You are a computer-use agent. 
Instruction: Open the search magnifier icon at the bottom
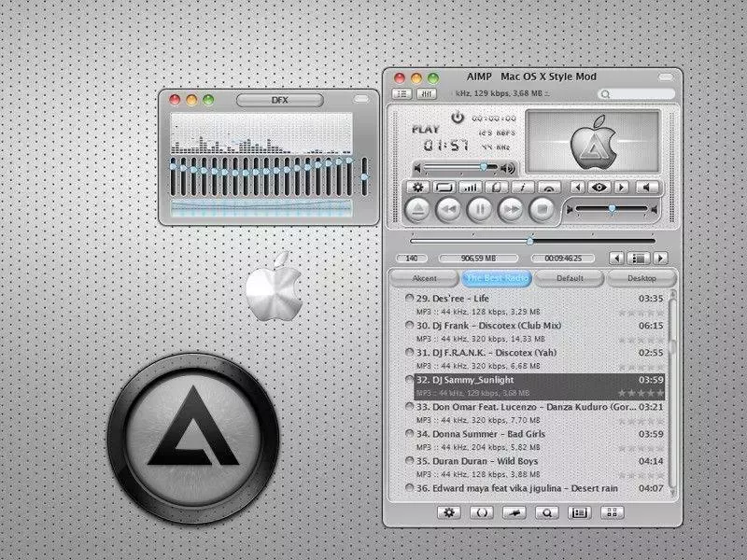click(x=546, y=512)
